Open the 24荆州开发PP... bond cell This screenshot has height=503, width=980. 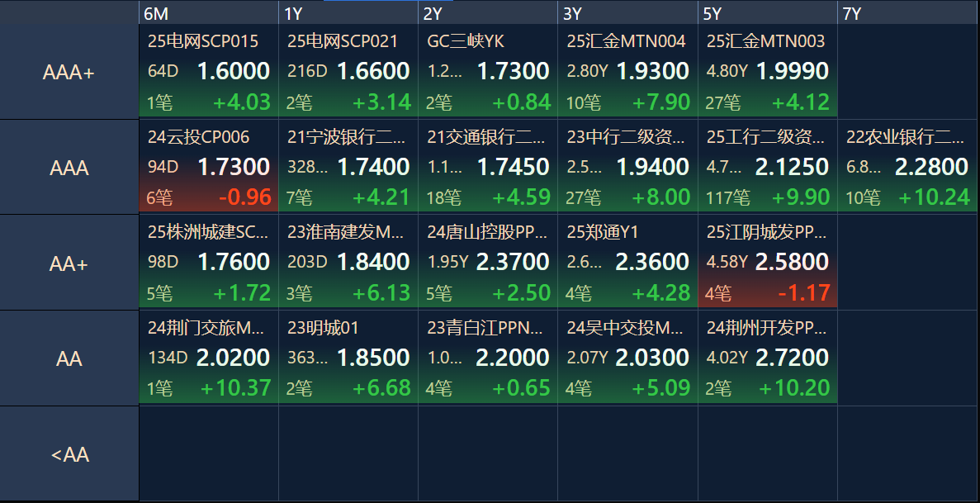click(768, 358)
